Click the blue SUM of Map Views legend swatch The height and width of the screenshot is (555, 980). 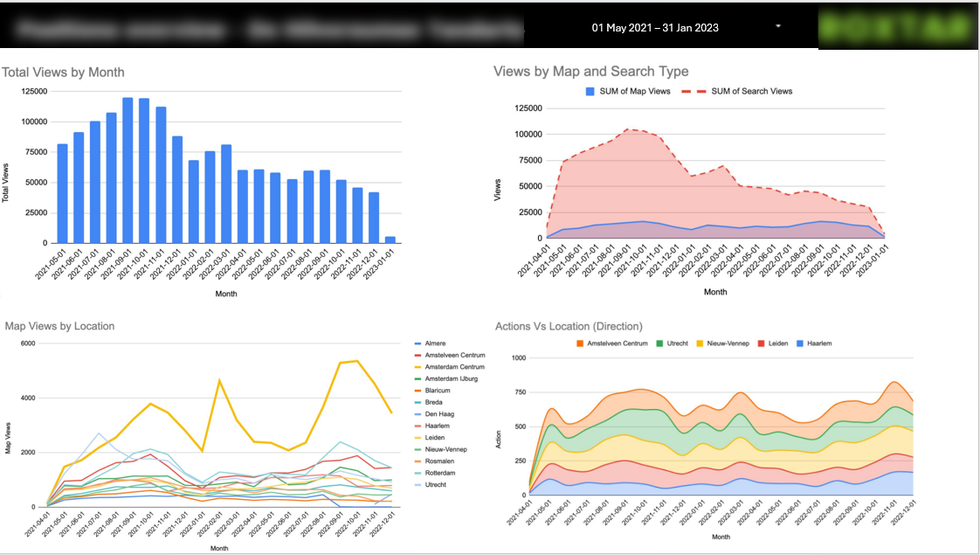[591, 91]
